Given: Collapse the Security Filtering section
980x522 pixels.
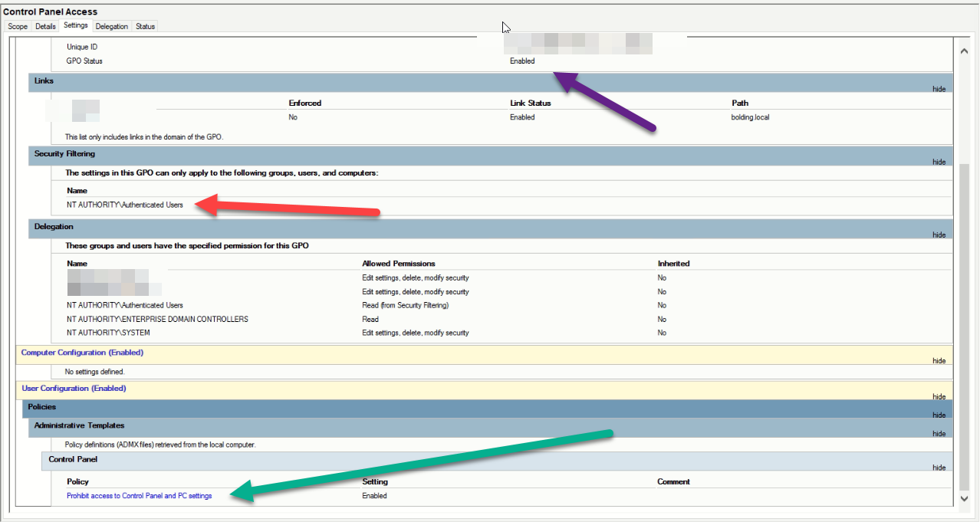Looking at the screenshot, I should (939, 161).
